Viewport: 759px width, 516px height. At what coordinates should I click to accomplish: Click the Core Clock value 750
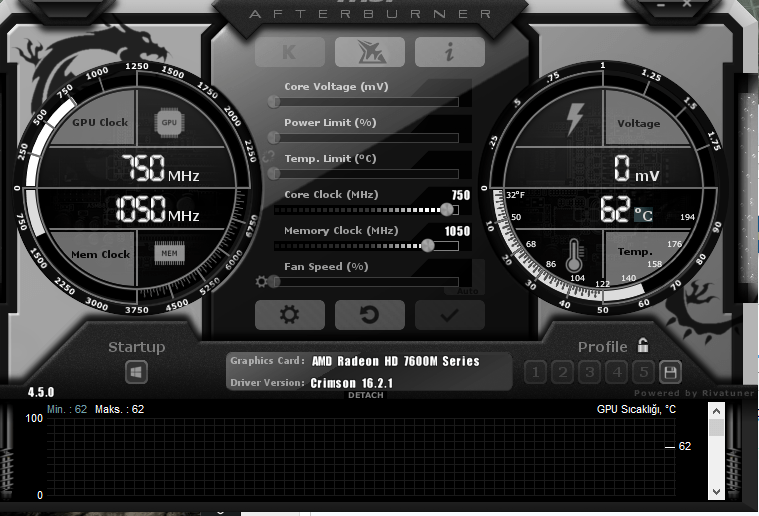pos(461,195)
